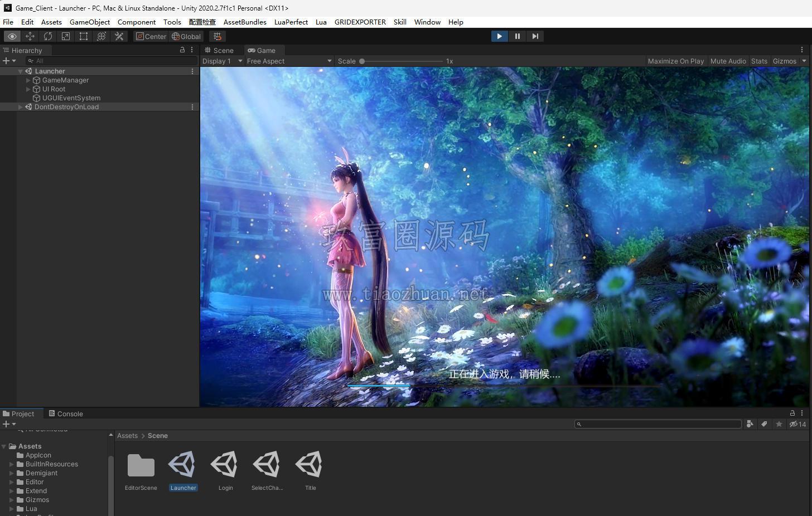Viewport: 812px width, 516px height.
Task: Select the Launcher scene asset
Action: pyautogui.click(x=183, y=471)
